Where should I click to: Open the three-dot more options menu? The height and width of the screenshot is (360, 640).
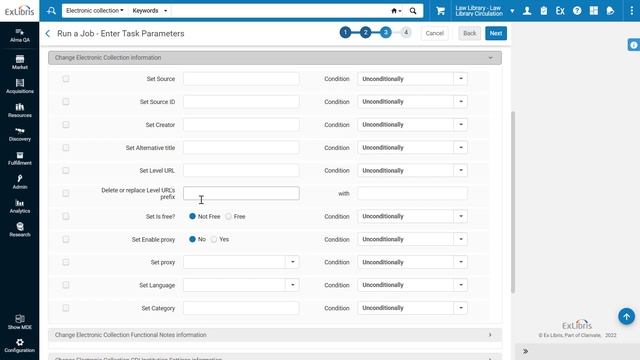[x=631, y=11]
